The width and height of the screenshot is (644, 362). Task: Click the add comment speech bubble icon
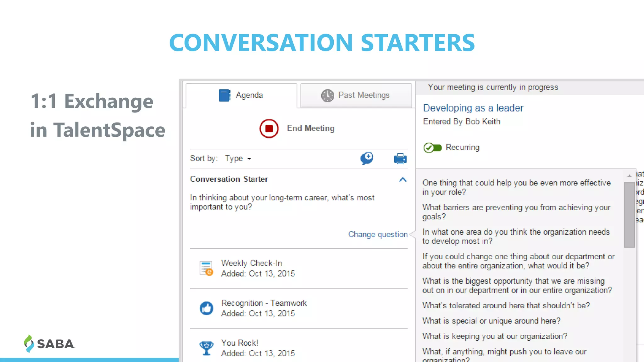pos(367,158)
